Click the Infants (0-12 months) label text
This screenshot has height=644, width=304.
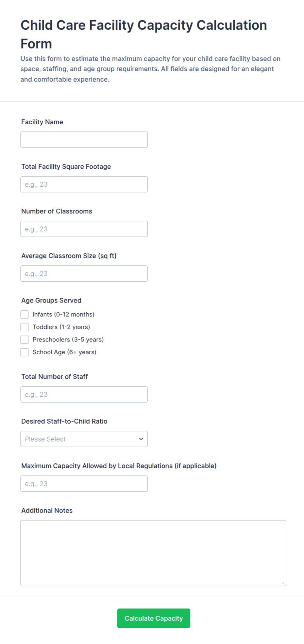point(63,314)
